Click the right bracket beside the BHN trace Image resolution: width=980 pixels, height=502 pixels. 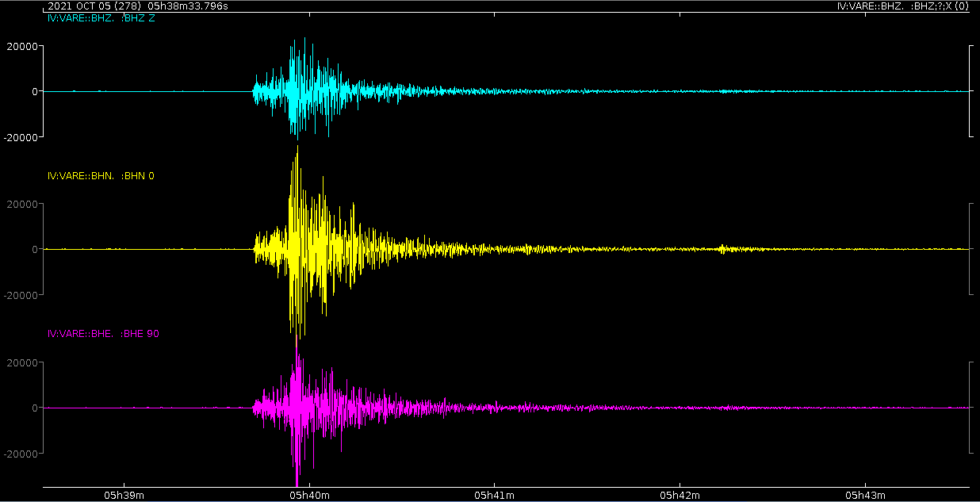[x=970, y=249]
